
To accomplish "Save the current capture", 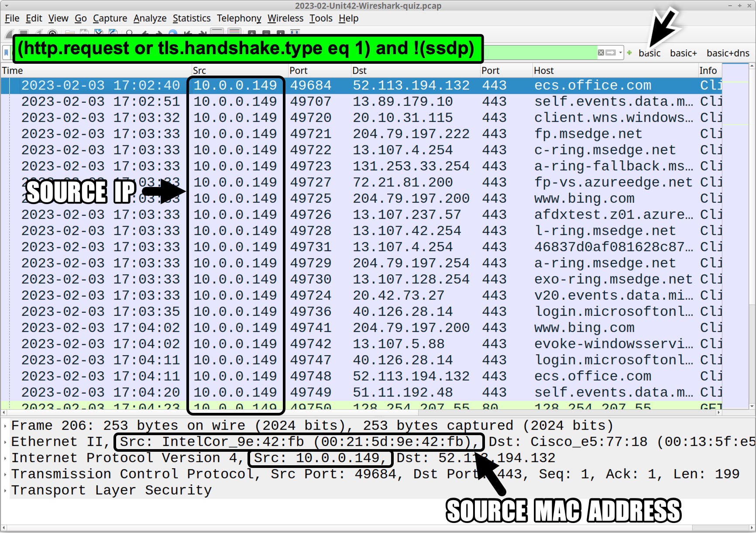I will [85, 33].
